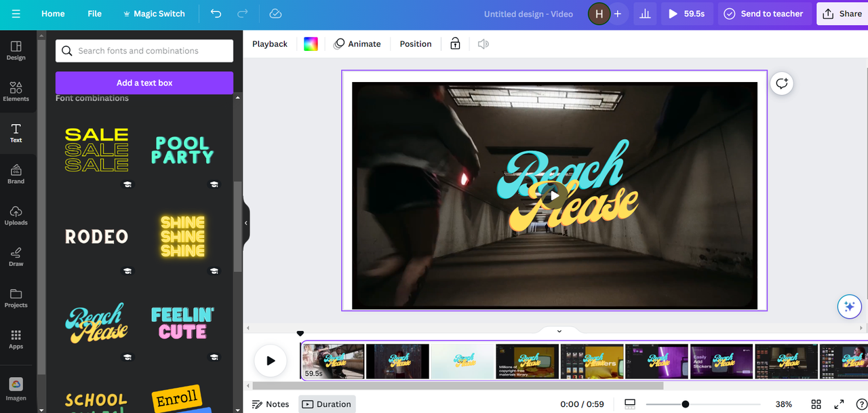Toggle the page thumbnails icon by the zoom slider
Viewport: 868px width, 413px height.
pos(630,404)
